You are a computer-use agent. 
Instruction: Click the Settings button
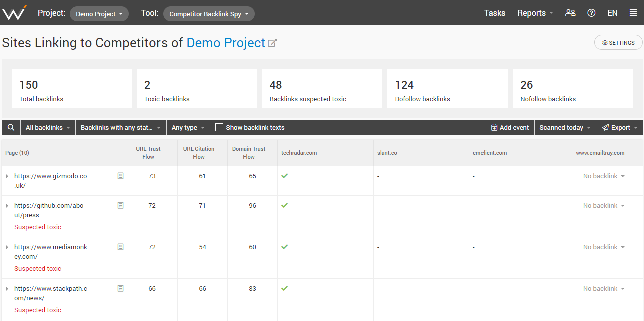point(618,43)
